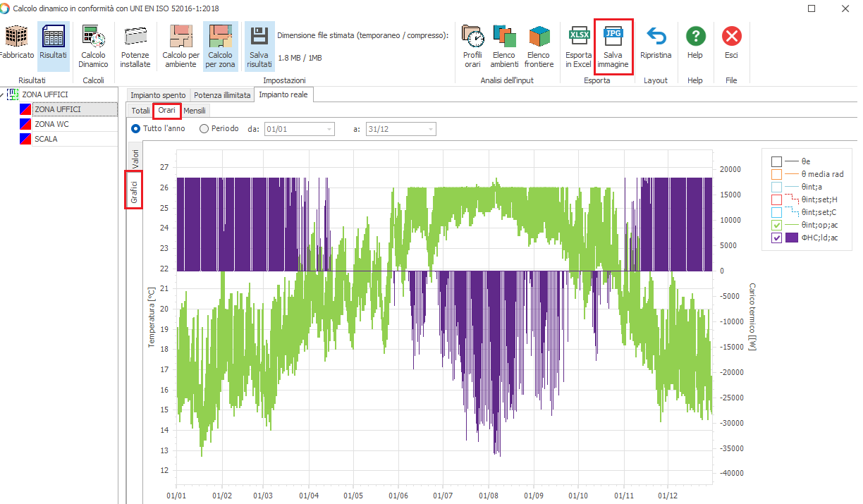The height and width of the screenshot is (504, 863).
Task: Click the purple ΦHC;ld;ac legend swatch
Action: click(792, 238)
